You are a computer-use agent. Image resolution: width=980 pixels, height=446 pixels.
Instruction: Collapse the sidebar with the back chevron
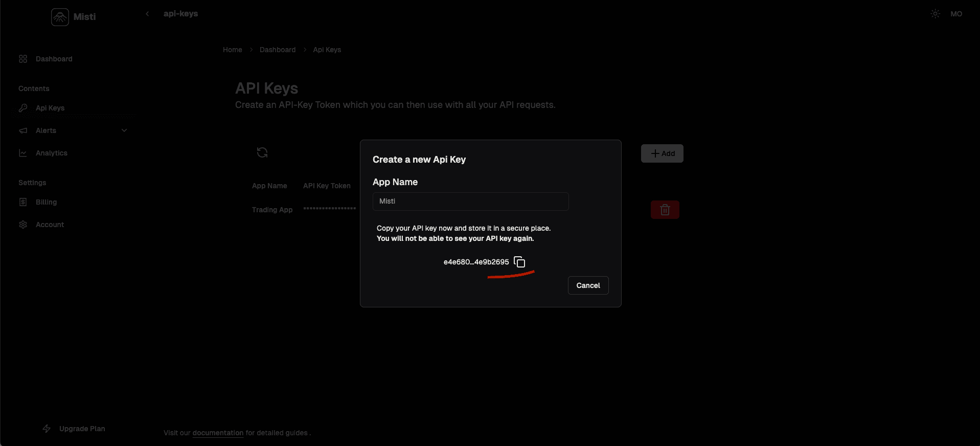click(147, 14)
